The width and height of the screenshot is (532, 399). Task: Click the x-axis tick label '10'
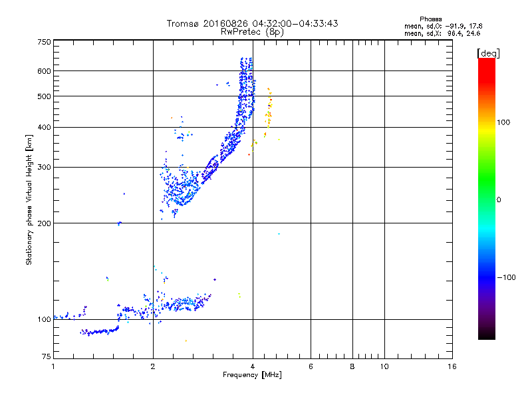point(384,366)
